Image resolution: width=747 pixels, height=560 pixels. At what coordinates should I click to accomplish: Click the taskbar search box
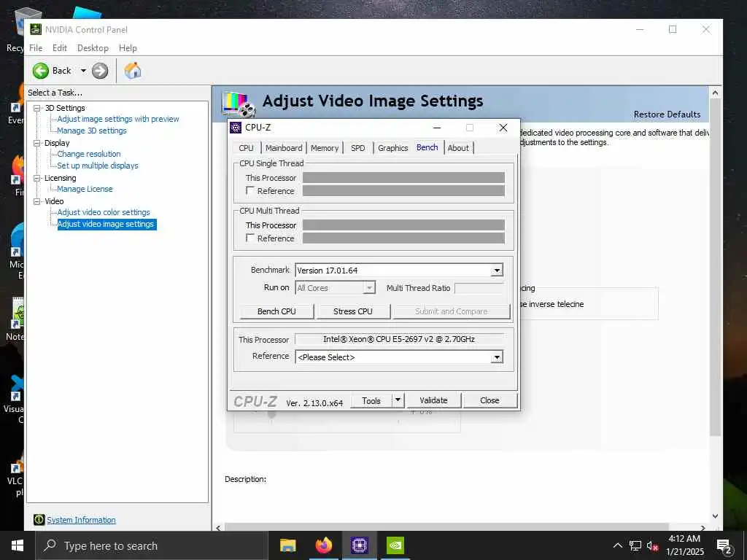coord(152,545)
